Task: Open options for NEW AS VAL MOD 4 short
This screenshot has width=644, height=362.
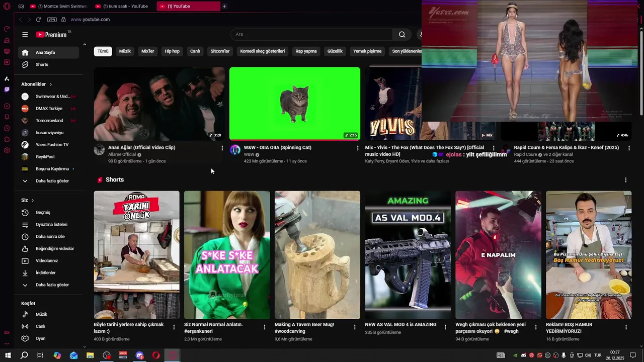Action: [445, 327]
